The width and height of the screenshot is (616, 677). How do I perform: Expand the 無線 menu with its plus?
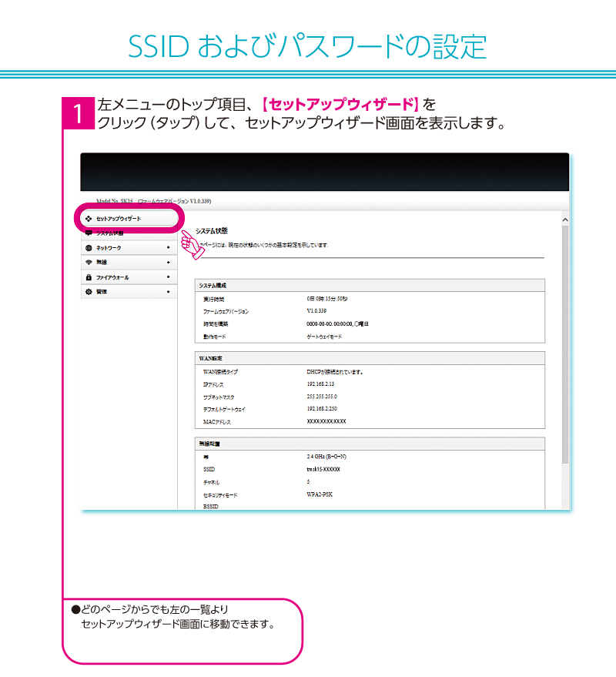(x=168, y=263)
